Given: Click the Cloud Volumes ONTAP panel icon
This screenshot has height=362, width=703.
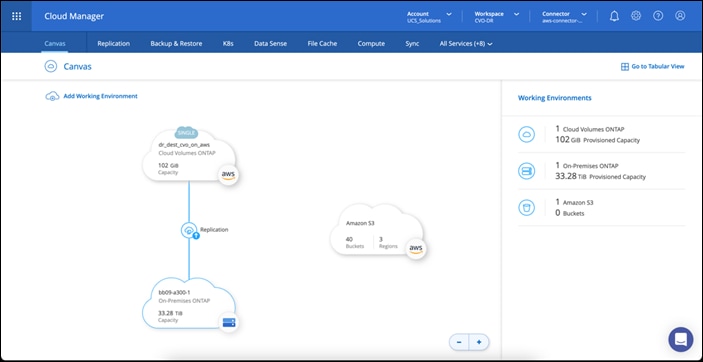Looking at the screenshot, I should coord(526,135).
